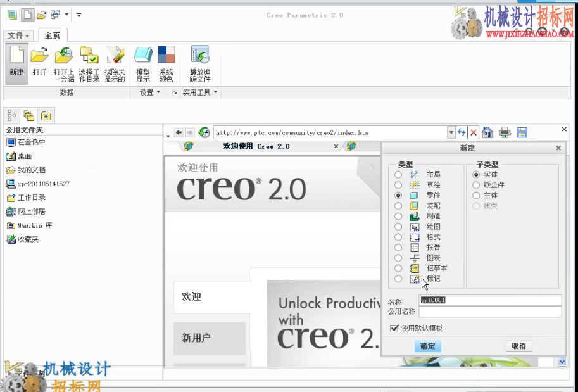Select 绘图 drawing type radio button
The image size is (578, 392).
point(398,227)
